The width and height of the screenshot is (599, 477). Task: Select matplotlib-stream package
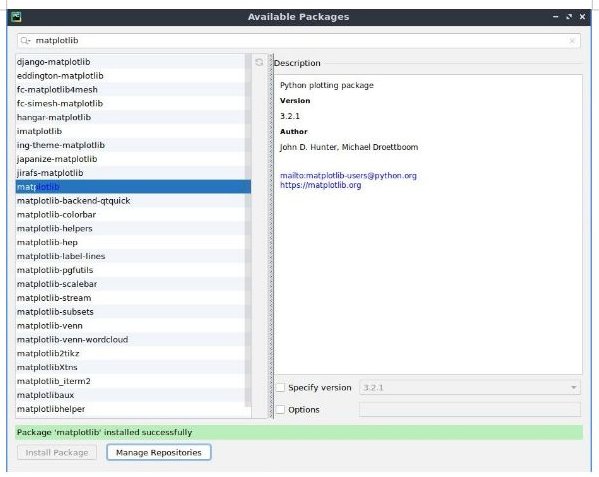pos(133,298)
